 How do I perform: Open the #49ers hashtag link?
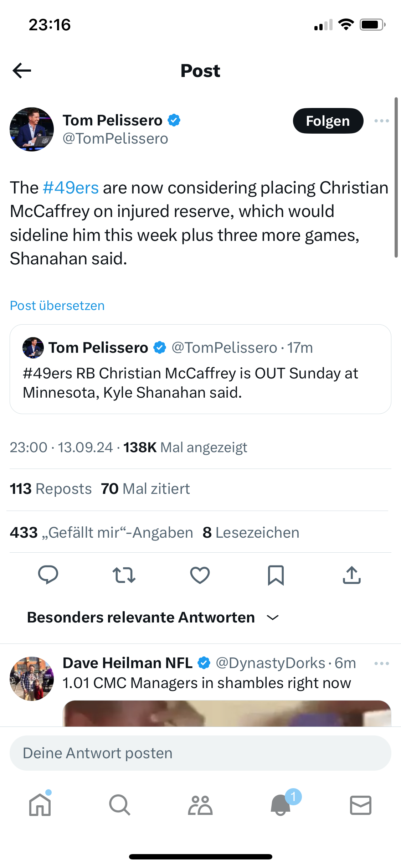[x=71, y=188]
